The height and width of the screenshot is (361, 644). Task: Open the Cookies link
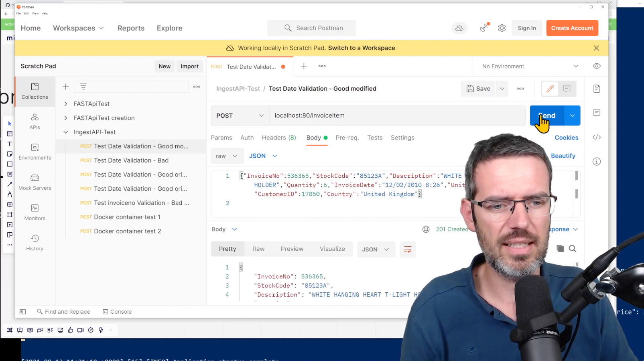pyautogui.click(x=567, y=138)
